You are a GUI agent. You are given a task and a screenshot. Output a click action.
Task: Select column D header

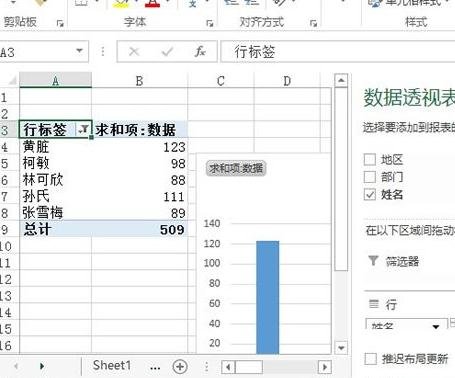(287, 81)
